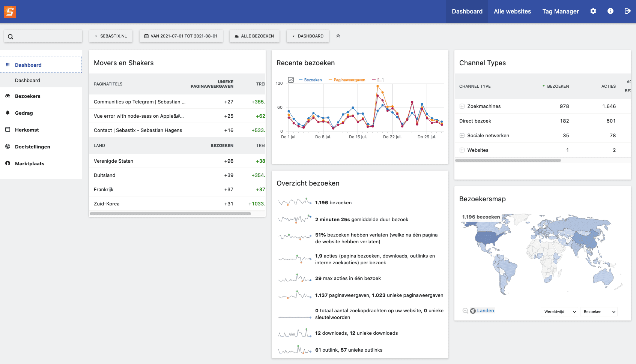Click the people icon in segment selector
This screenshot has width=636, height=364.
(237, 36)
